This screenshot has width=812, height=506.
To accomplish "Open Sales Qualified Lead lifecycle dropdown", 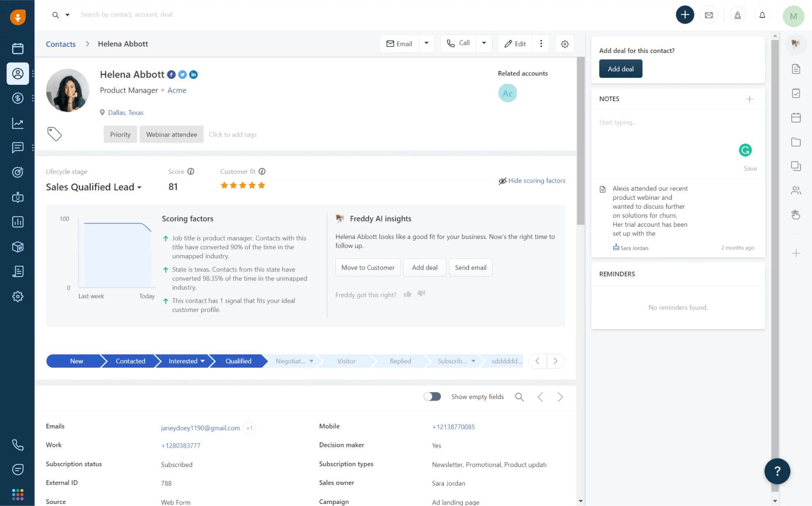I will [94, 187].
